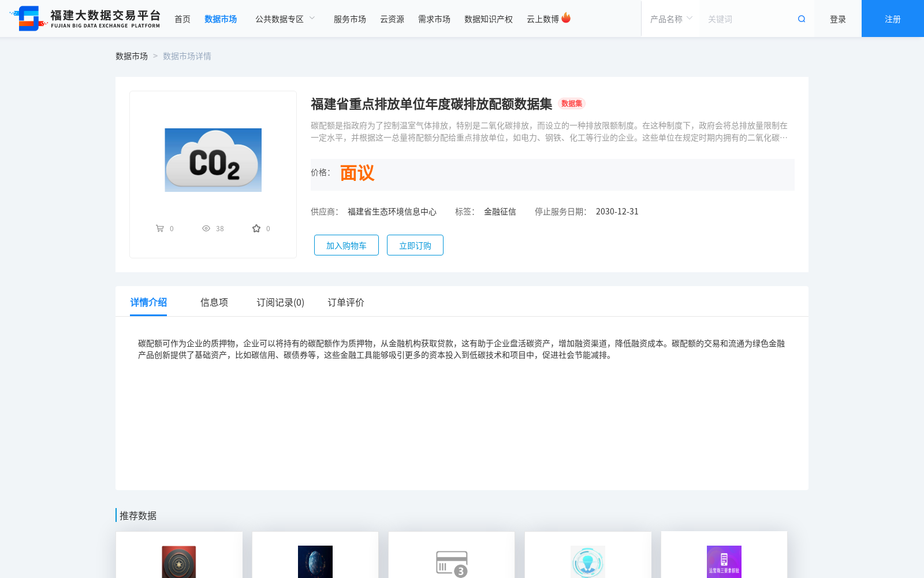This screenshot has height=578, width=924.
Task: Open the purple phone verification thumbnail
Action: click(724, 562)
